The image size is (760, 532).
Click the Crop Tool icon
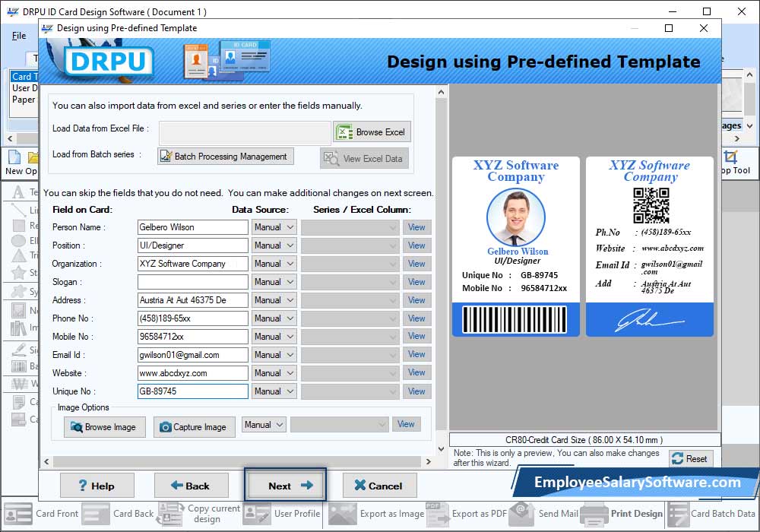click(x=730, y=157)
